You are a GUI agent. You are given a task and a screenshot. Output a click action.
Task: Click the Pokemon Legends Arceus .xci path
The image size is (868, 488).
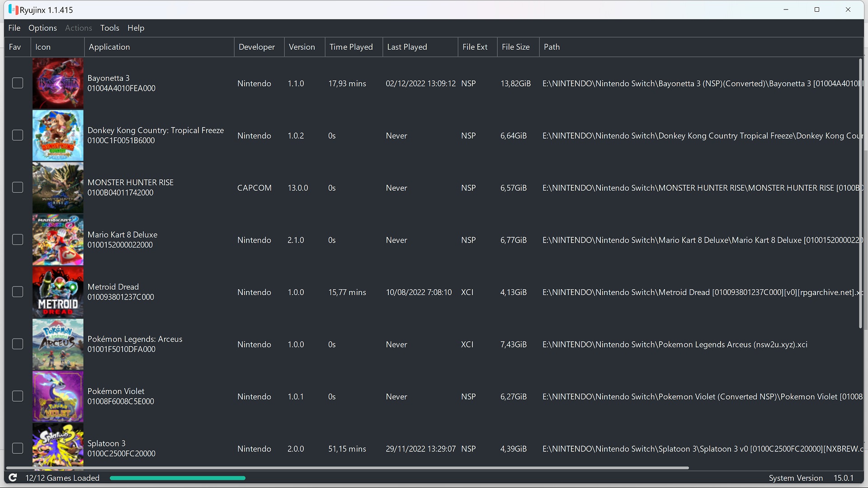(675, 344)
